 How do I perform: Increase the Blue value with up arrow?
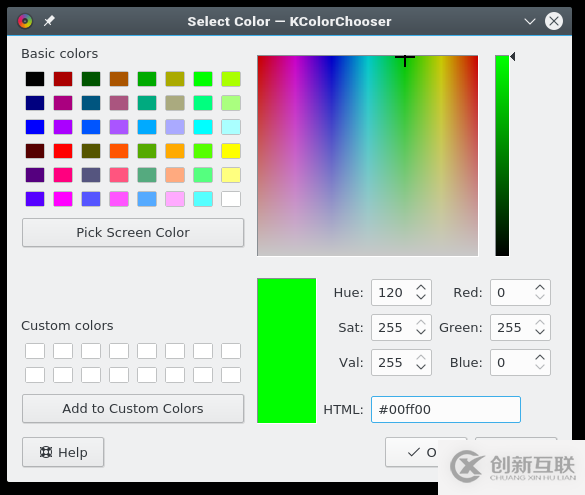tap(540, 358)
